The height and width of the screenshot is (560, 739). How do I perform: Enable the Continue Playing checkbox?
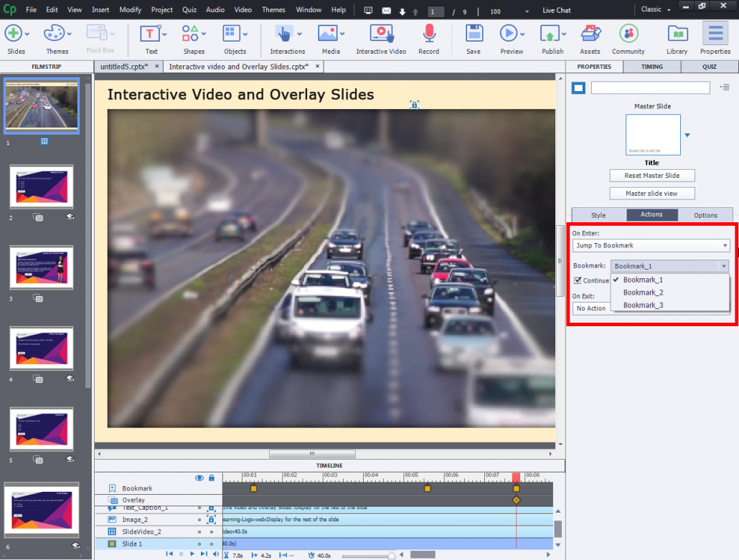(x=580, y=280)
